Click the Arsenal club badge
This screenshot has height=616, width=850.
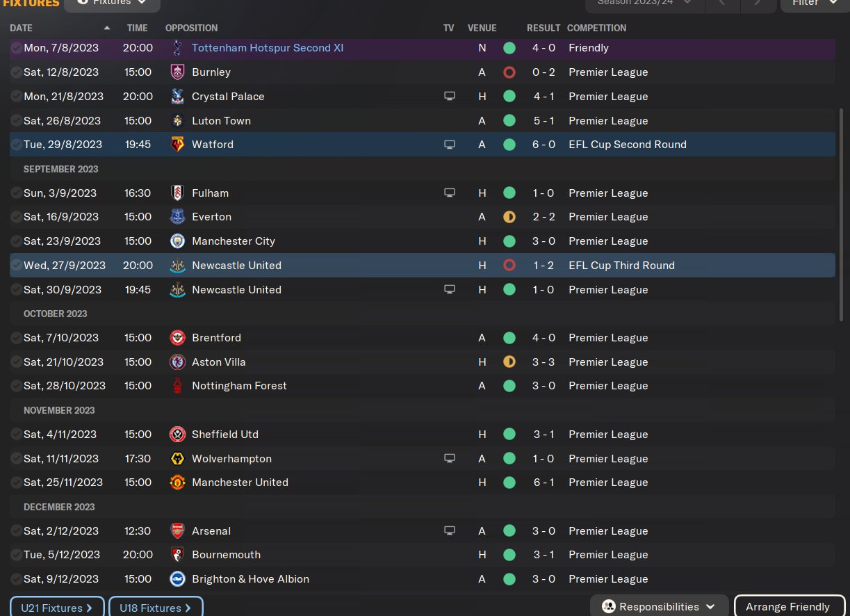[177, 531]
